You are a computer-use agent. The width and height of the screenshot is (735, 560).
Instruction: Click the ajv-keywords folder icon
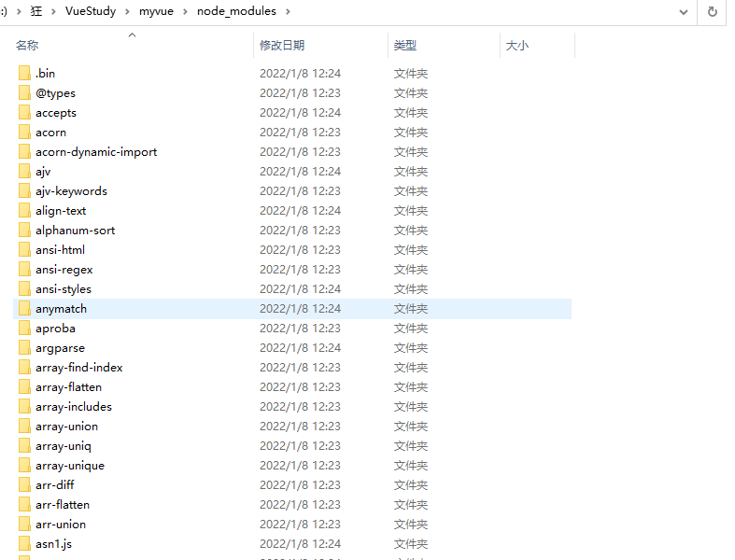click(x=25, y=190)
